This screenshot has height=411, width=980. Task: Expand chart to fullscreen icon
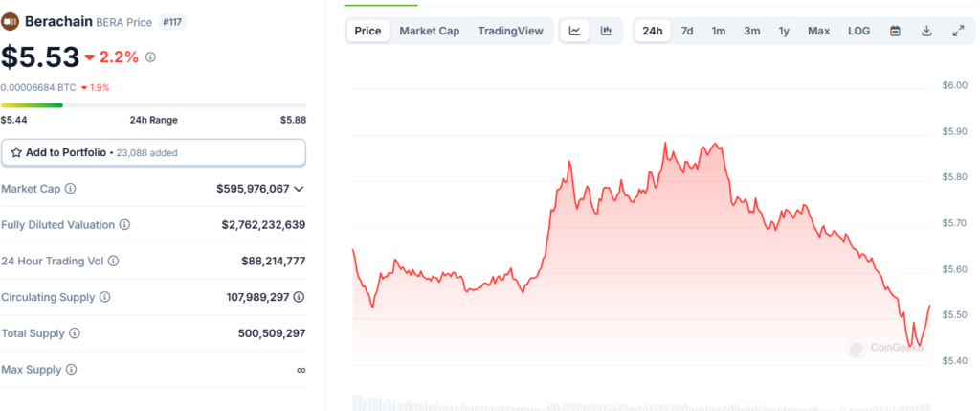coord(958,31)
